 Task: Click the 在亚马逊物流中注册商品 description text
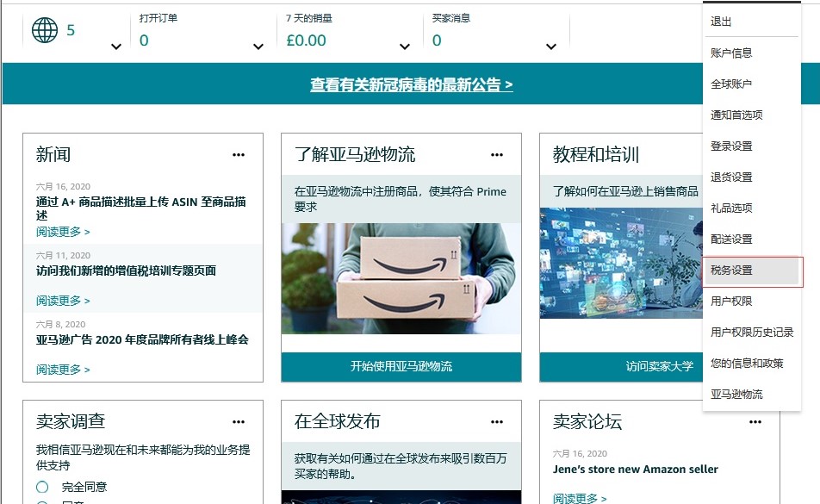(400, 199)
